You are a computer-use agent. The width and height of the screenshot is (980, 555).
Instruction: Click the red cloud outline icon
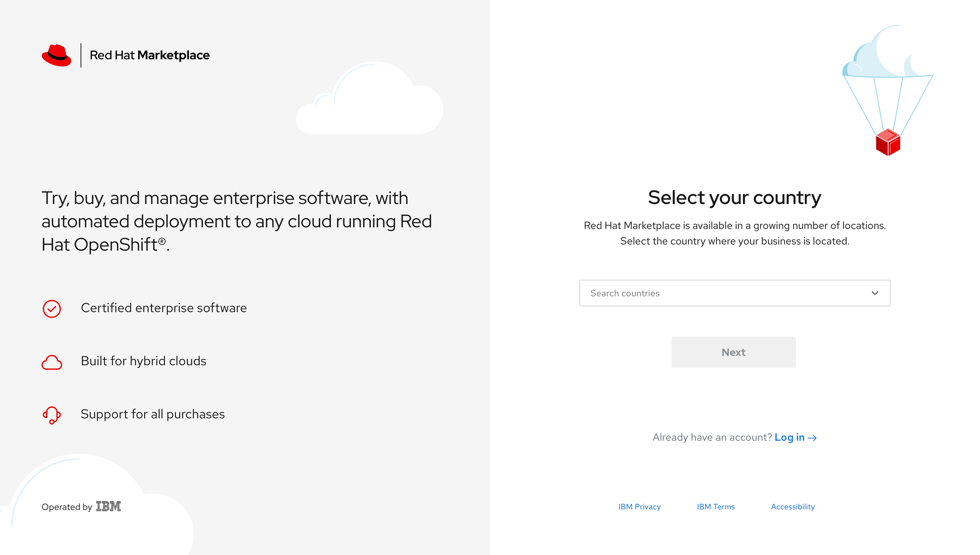(52, 362)
